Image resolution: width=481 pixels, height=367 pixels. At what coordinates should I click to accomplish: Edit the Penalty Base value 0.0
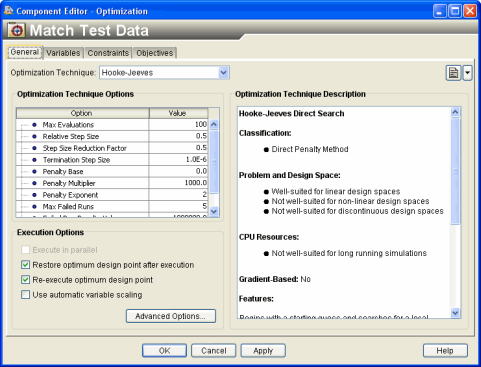pyautogui.click(x=178, y=171)
